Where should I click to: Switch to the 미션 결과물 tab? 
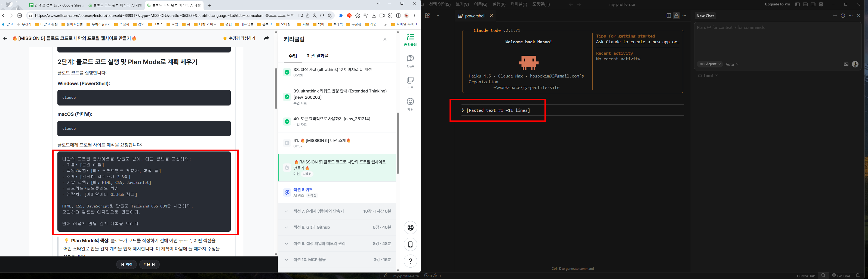[317, 56]
